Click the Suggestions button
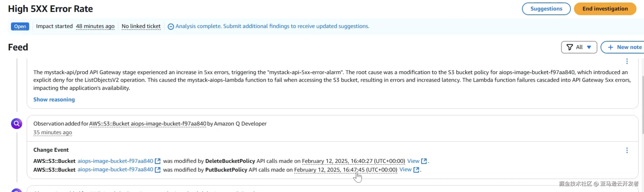The image size is (644, 192). pos(546,9)
